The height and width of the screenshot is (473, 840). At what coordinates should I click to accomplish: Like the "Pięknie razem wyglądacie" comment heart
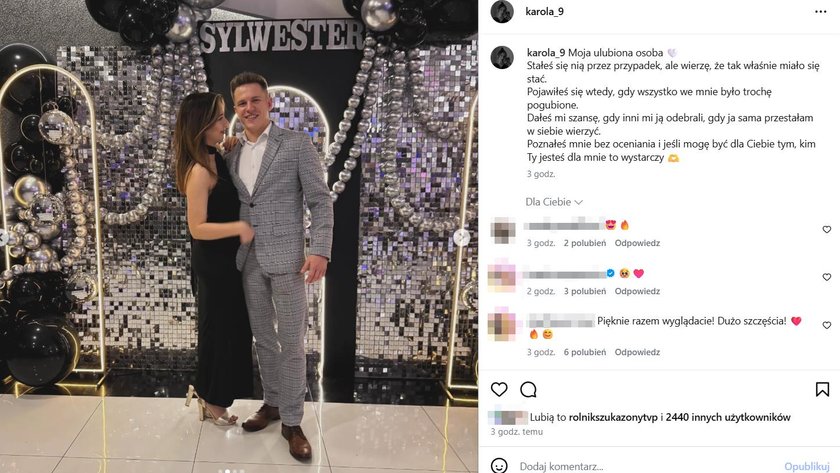point(827,325)
